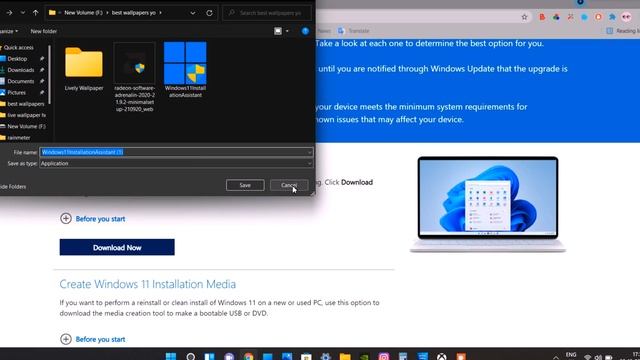Viewport: 640px width, 360px height.
Task: Open the Organize menu
Action: pyautogui.click(x=8, y=31)
